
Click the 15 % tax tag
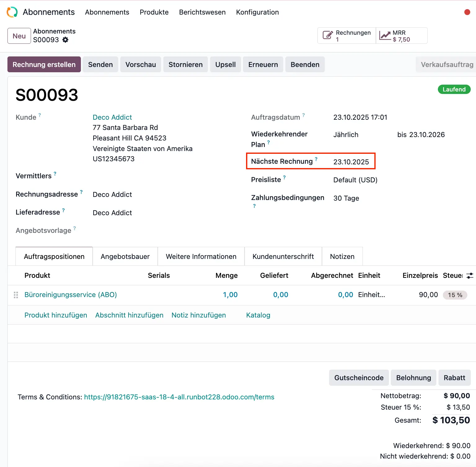pyautogui.click(x=455, y=295)
